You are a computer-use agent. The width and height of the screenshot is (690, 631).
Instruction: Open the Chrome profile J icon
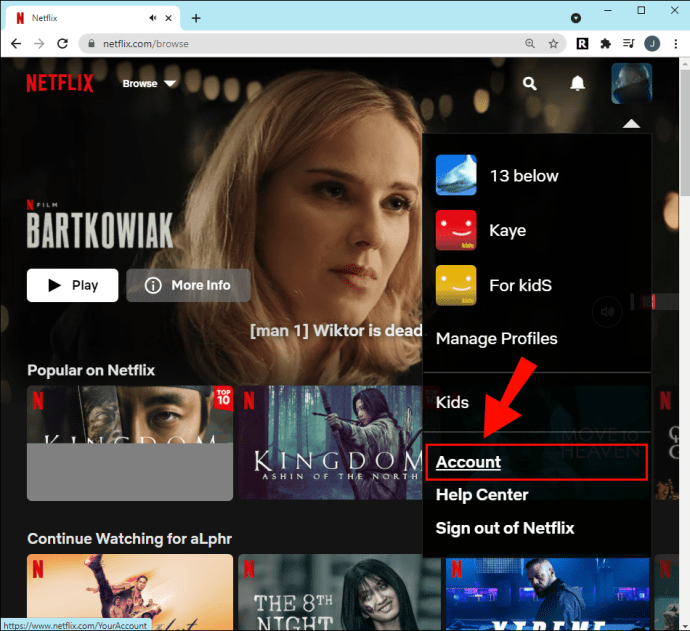(652, 44)
